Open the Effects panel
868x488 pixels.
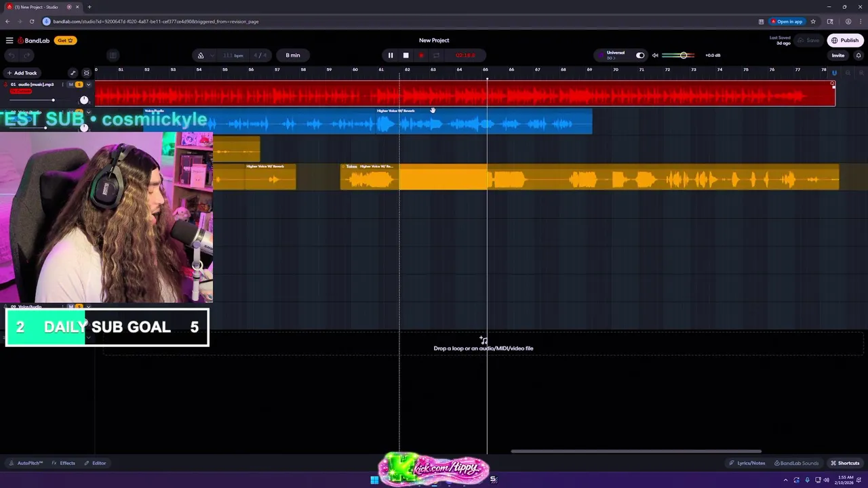tap(64, 463)
